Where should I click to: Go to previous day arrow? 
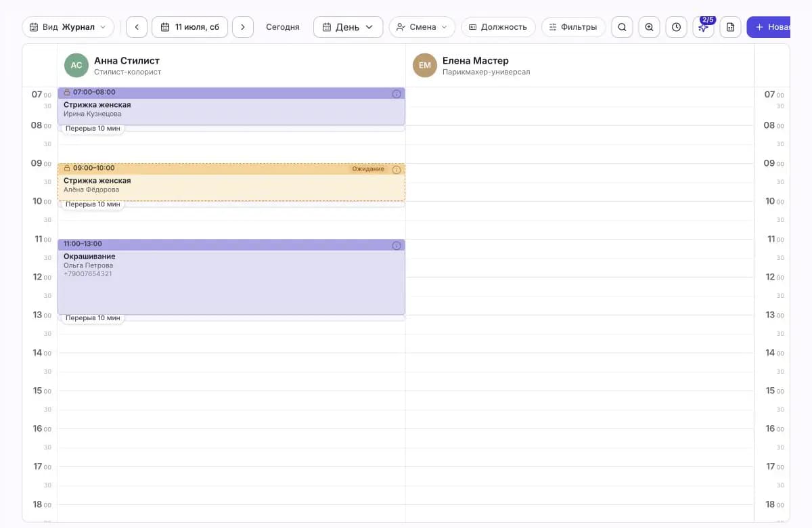(137, 27)
